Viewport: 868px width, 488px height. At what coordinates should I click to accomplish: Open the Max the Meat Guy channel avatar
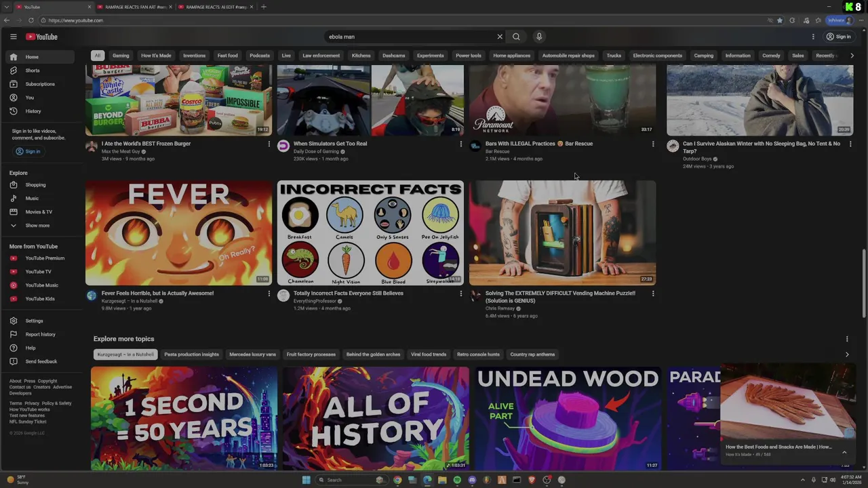click(x=92, y=146)
